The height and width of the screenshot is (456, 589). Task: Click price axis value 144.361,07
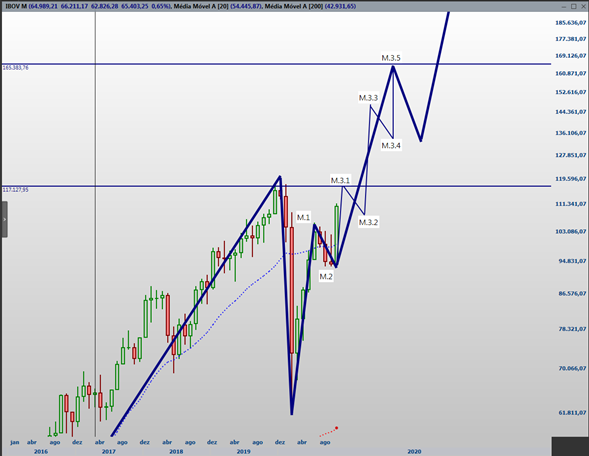(571, 112)
